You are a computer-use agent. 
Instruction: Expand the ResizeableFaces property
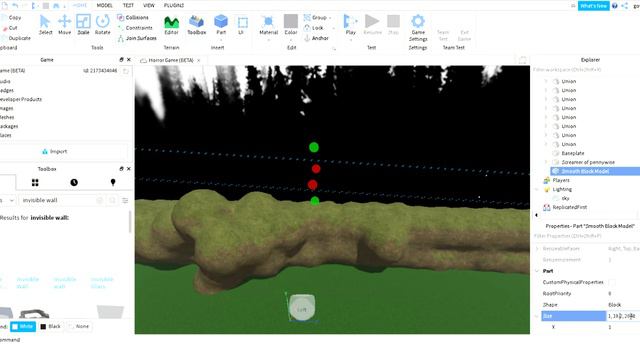pos(537,248)
